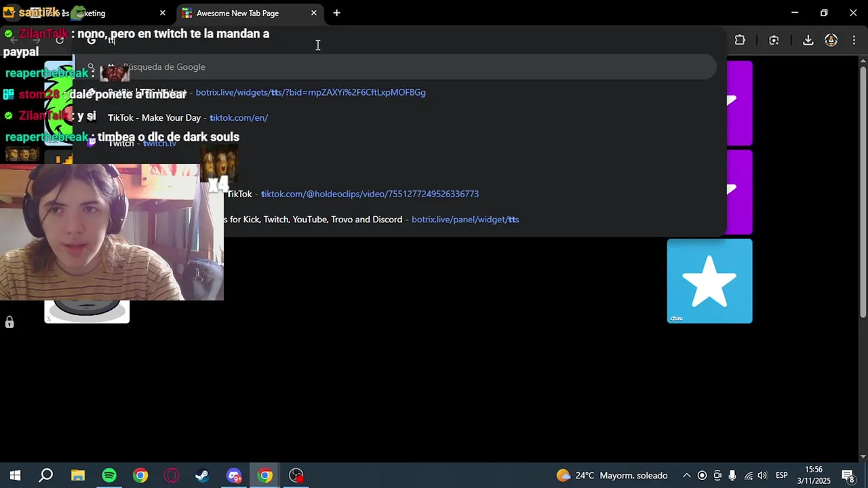Open Spotify from taskbar
This screenshot has height=488, width=868.
pyautogui.click(x=109, y=476)
